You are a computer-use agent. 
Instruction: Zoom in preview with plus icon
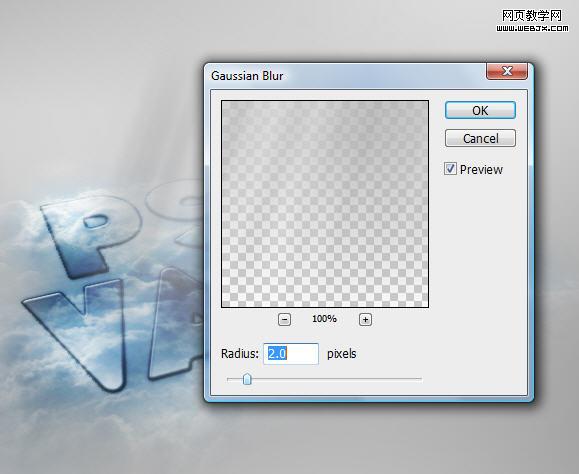tap(365, 319)
